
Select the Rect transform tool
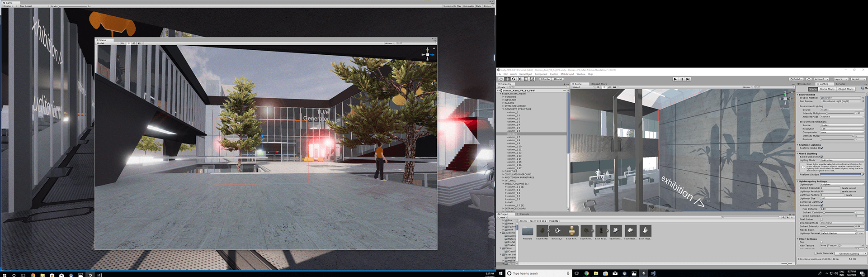pyautogui.click(x=526, y=79)
